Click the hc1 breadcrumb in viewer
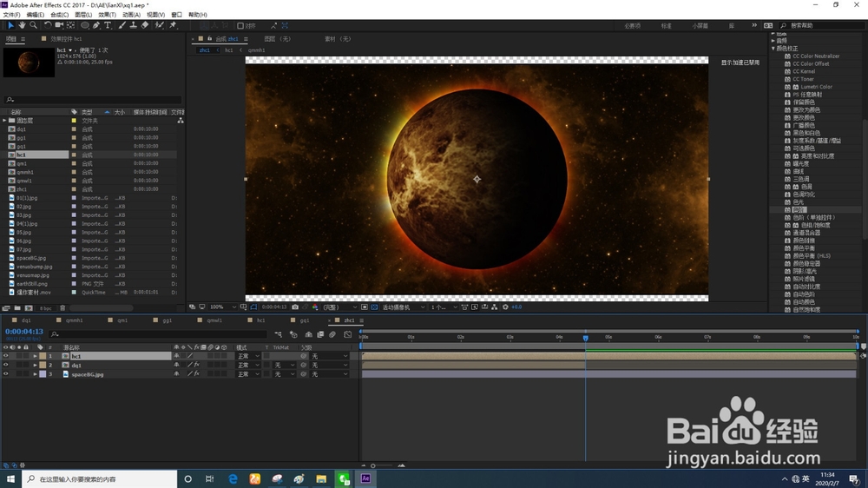868x488 pixels. tap(228, 49)
